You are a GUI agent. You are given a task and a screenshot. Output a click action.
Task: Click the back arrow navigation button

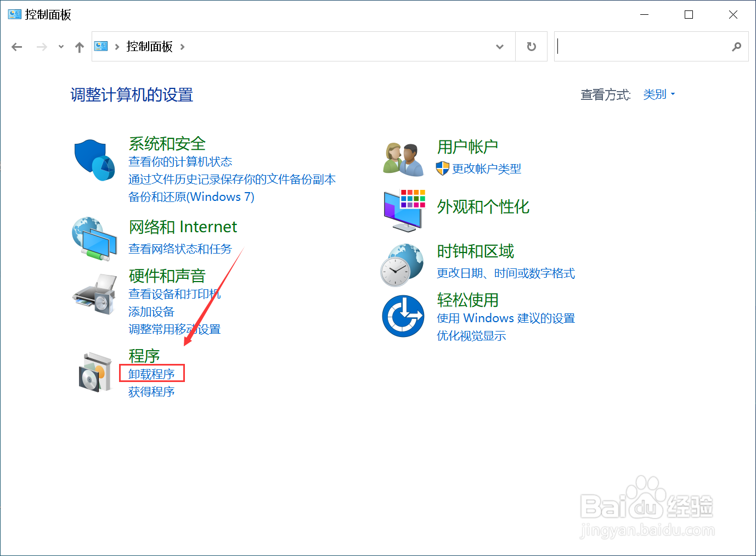(17, 47)
